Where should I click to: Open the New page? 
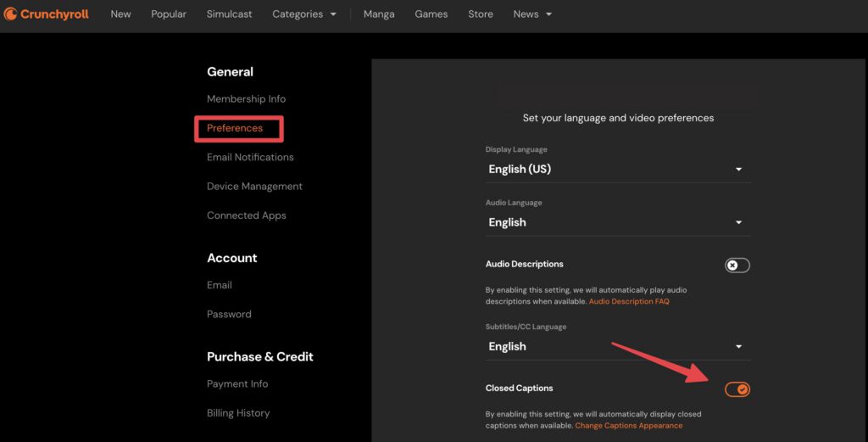[120, 14]
